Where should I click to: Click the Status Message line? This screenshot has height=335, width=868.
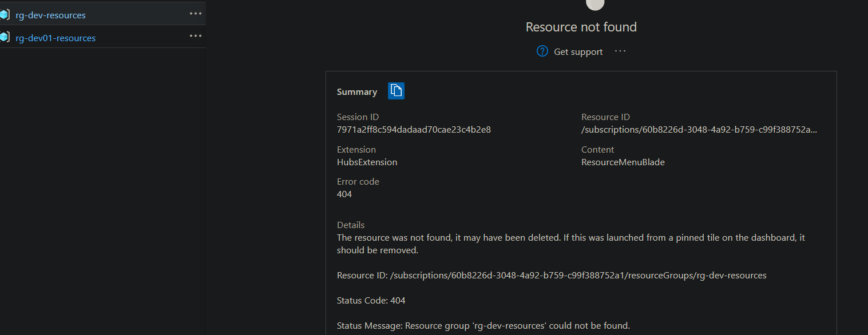(x=483, y=326)
